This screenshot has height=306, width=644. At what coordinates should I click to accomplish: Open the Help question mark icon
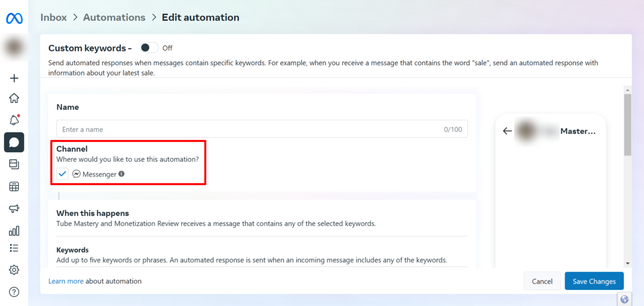14,292
